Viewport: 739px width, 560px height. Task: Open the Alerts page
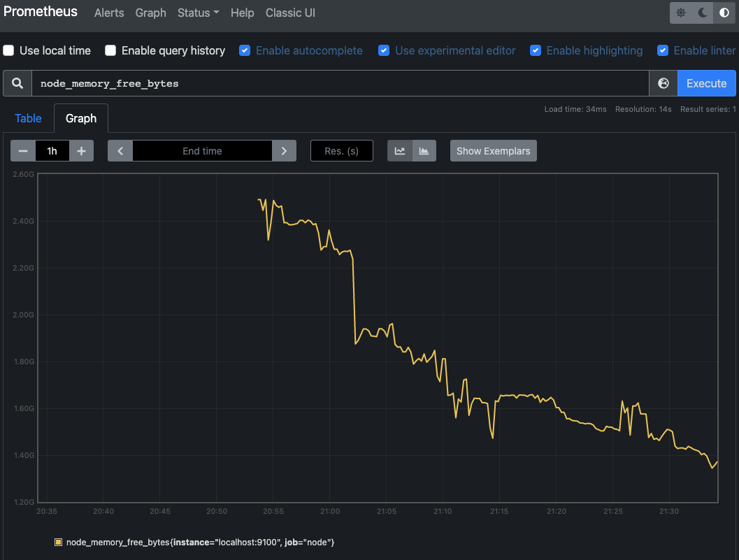tap(109, 13)
